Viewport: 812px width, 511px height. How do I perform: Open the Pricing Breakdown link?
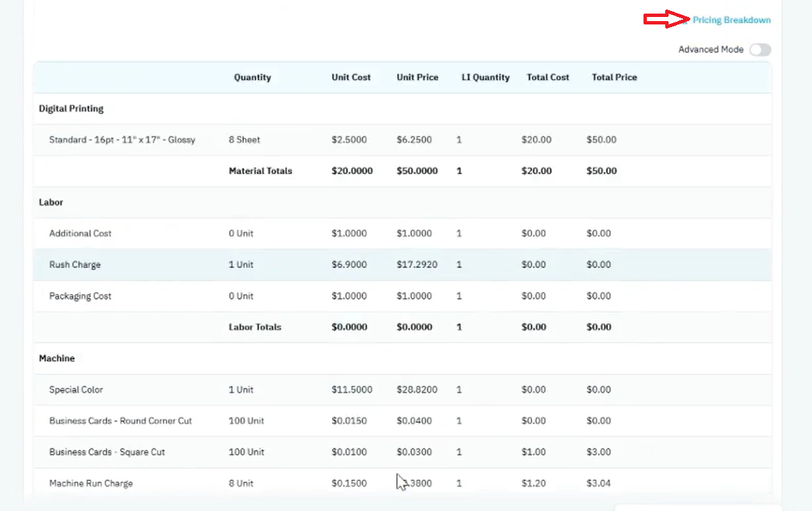pyautogui.click(x=731, y=20)
